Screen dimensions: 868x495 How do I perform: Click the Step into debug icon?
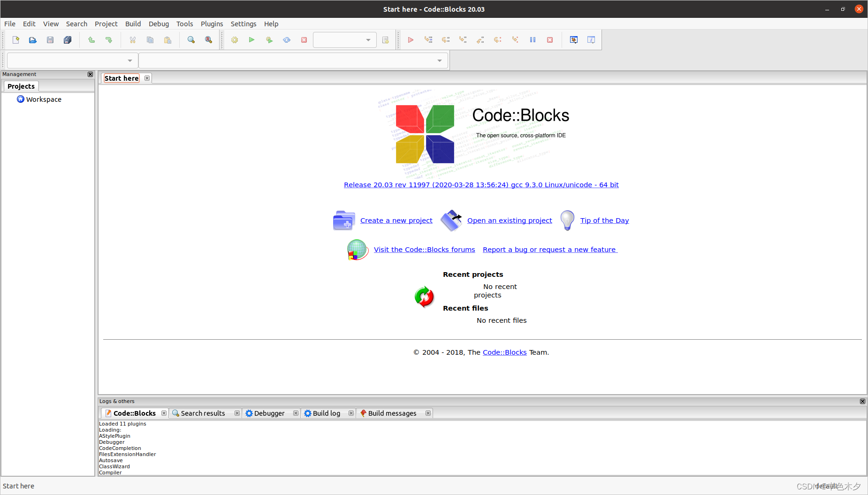(463, 40)
